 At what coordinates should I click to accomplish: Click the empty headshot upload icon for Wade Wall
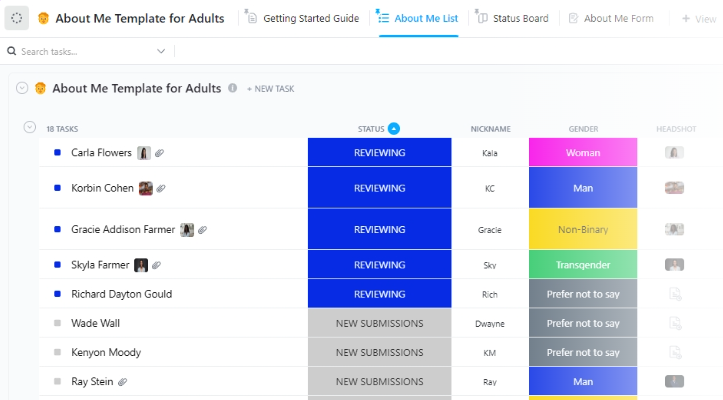tap(675, 323)
